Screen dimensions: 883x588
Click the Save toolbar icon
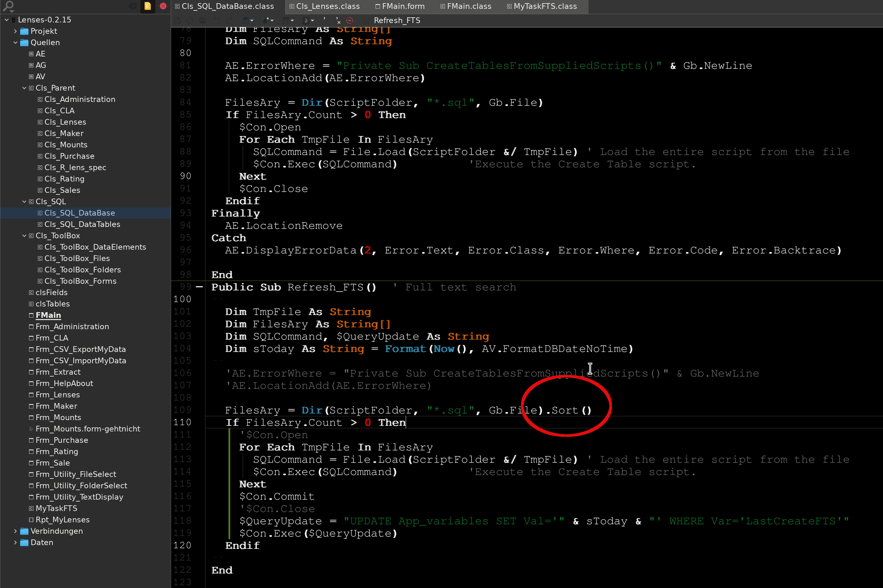coord(177,20)
